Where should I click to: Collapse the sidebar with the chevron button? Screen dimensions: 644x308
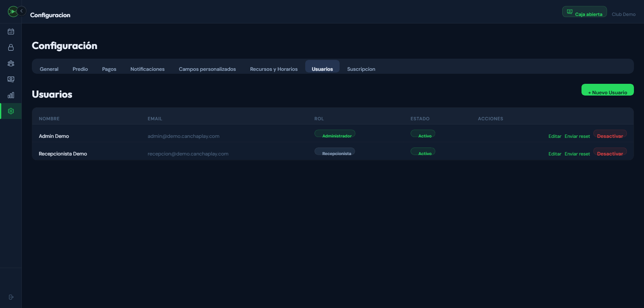click(21, 11)
